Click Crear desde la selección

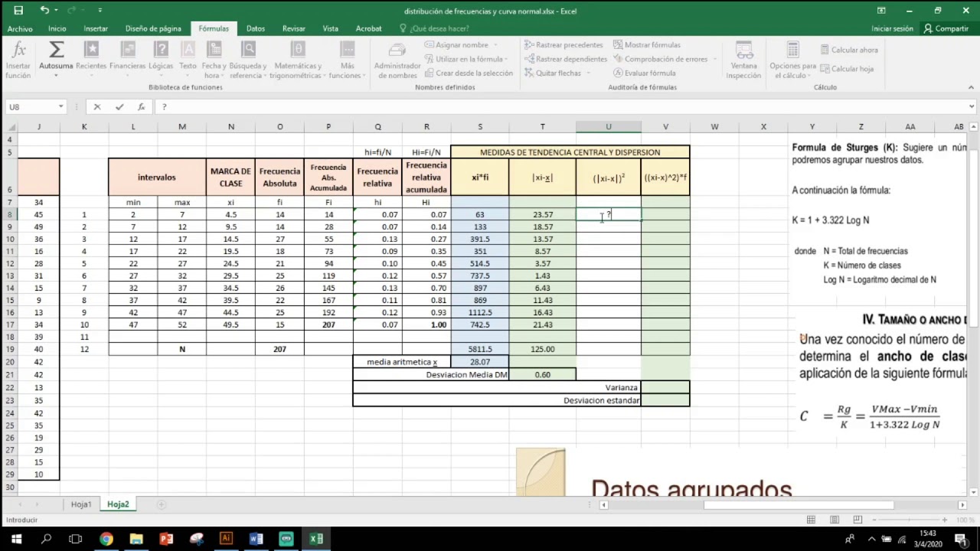(x=469, y=73)
